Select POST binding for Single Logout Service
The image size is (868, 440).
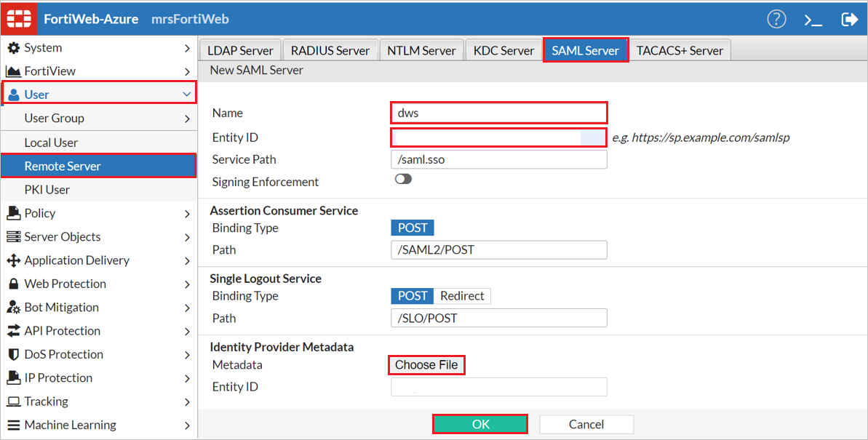point(413,296)
